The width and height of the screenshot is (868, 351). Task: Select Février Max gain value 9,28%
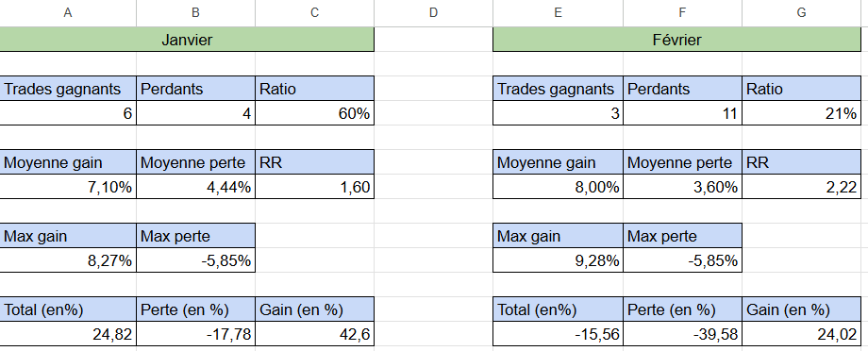point(558,260)
